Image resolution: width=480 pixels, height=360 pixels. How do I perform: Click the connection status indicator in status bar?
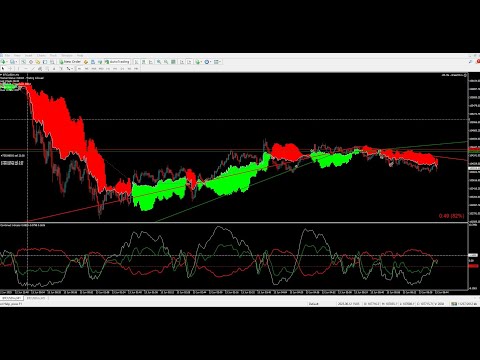point(465,304)
